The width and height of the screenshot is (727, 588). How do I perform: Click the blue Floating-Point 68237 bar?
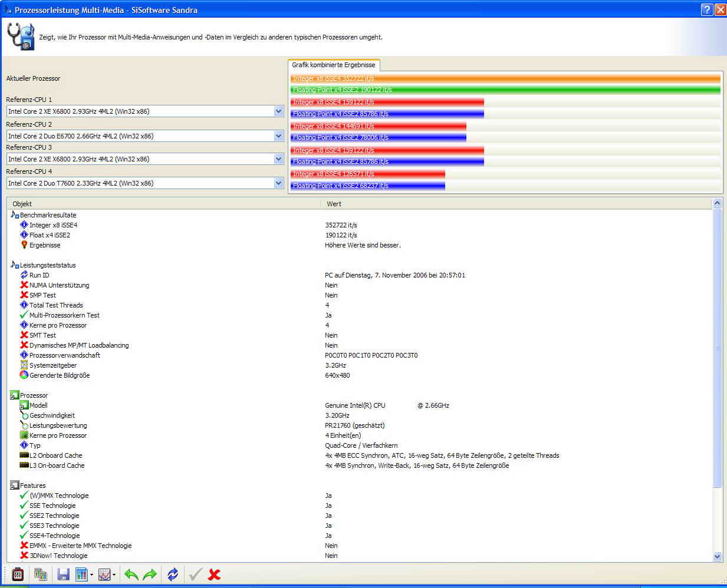coord(368,186)
